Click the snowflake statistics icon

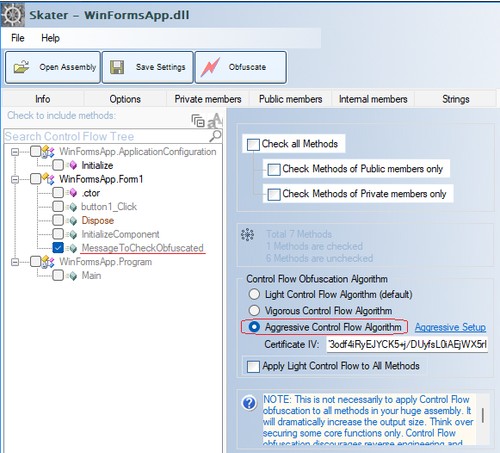[247, 235]
